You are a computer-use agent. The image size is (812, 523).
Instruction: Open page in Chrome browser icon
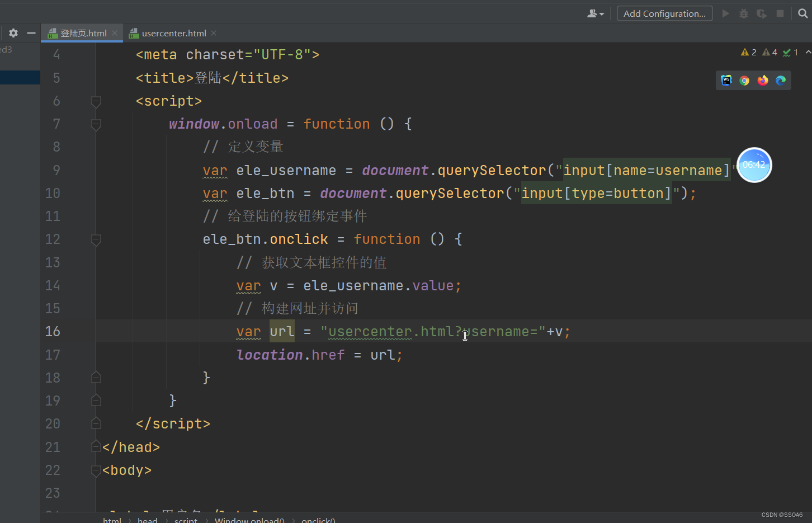[x=744, y=81]
